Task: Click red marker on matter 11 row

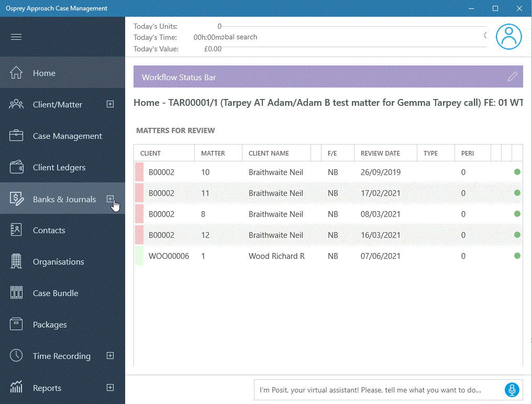Action: tap(139, 193)
